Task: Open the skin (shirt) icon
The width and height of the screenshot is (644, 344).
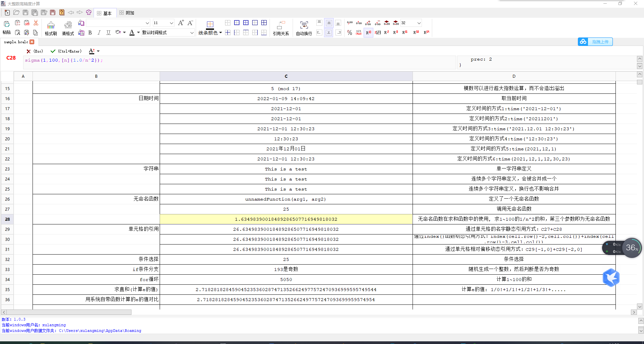Action: (x=89, y=13)
